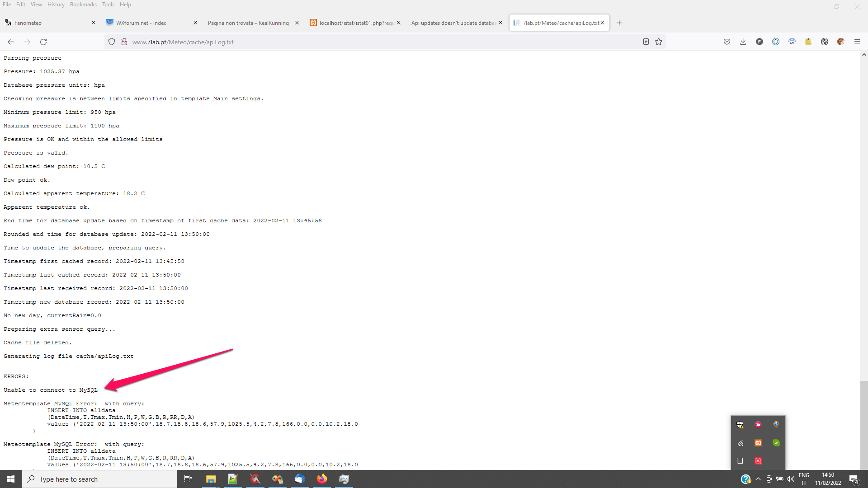The image size is (868, 488).
Task: Click the help question mark tray icon
Action: [745, 479]
